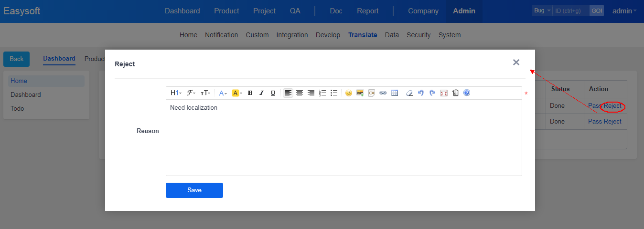644x229 pixels.
Task: Switch to the Security tab
Action: 419,35
